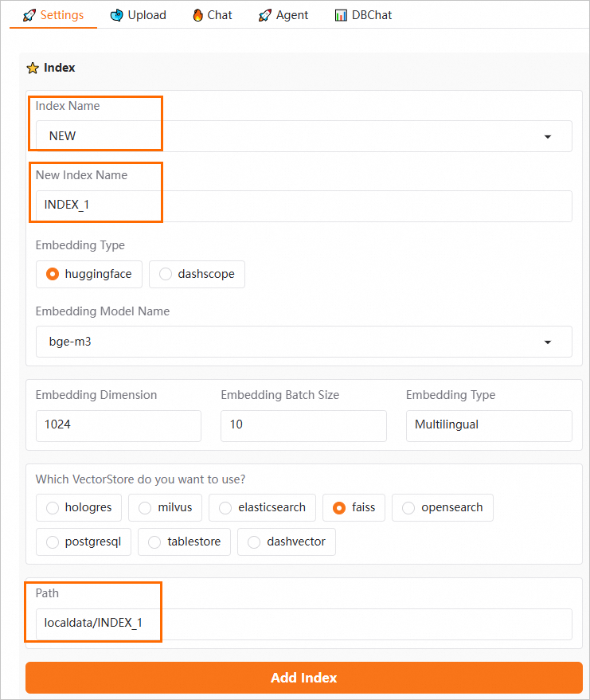Click the star icon next to Index
590x700 pixels.
coord(33,68)
